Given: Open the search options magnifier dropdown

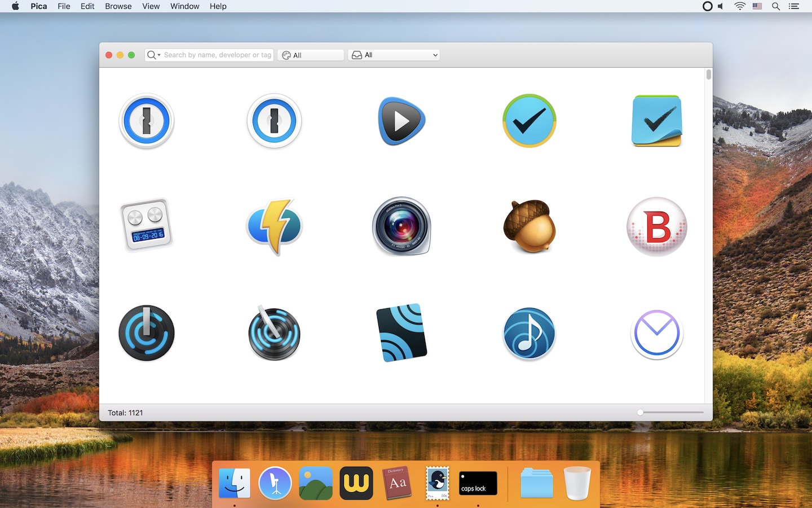Looking at the screenshot, I should pos(153,55).
